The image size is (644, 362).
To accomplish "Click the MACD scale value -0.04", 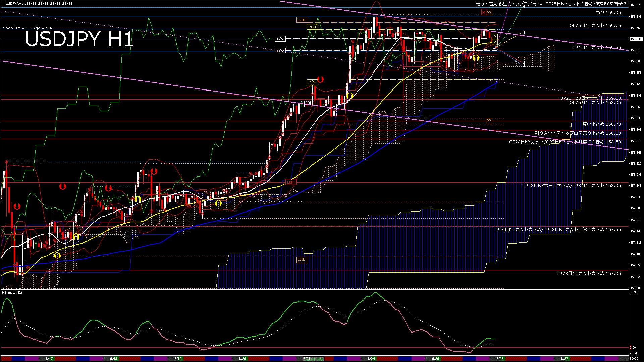I will tap(633, 353).
